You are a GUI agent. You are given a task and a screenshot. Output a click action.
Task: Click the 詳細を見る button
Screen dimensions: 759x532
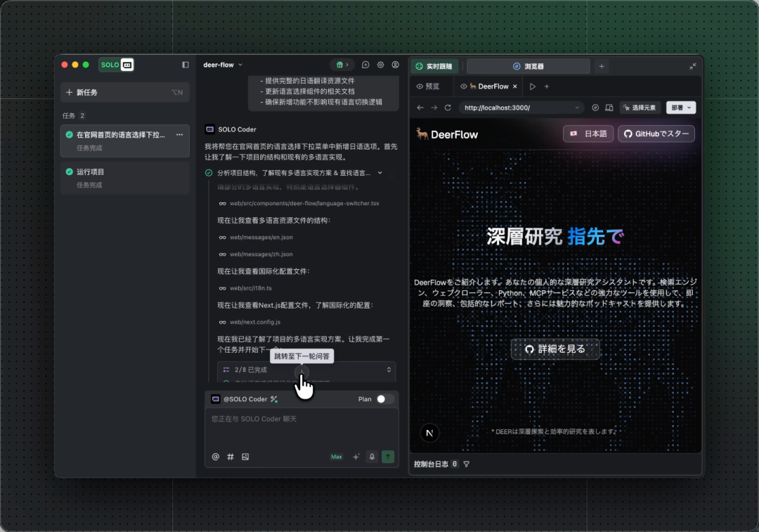[555, 349]
